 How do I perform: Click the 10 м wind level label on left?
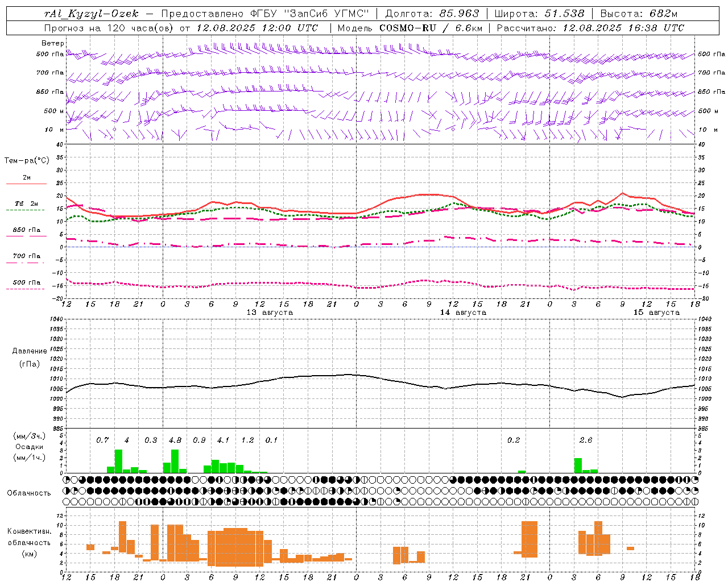(55, 130)
